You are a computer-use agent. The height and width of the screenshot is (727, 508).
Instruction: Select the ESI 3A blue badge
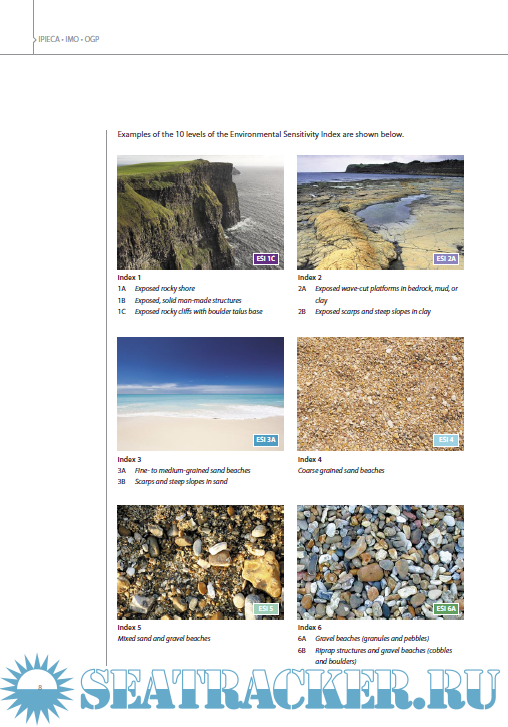[266, 440]
